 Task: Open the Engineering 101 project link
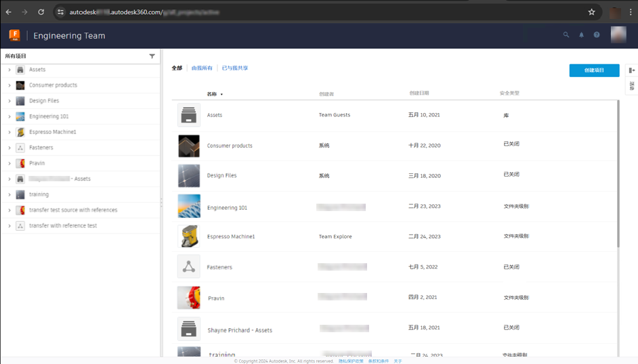tap(227, 208)
